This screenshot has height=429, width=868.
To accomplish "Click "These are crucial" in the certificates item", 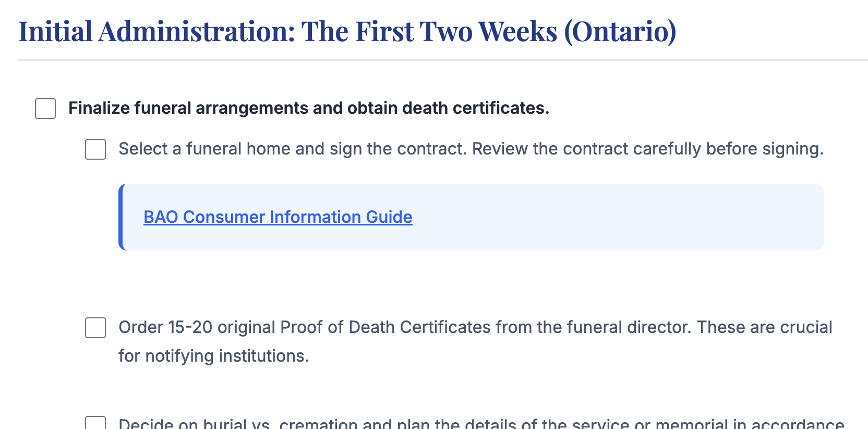I will pos(764,327).
